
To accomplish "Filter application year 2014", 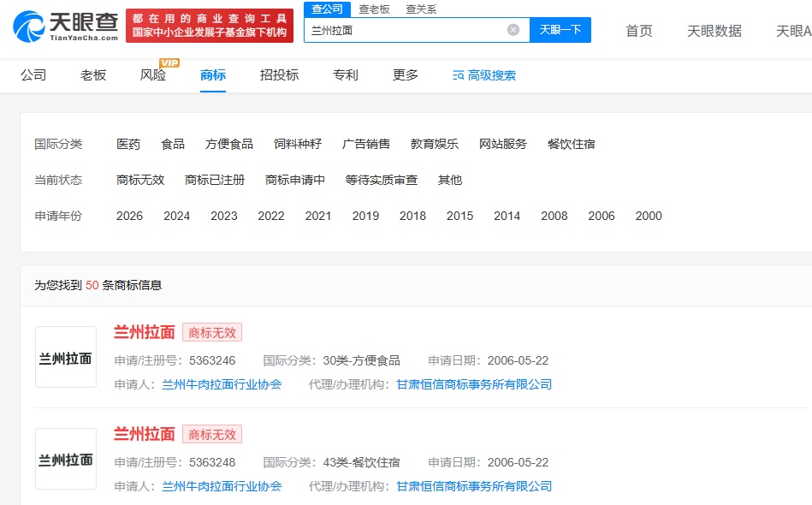I will point(507,216).
